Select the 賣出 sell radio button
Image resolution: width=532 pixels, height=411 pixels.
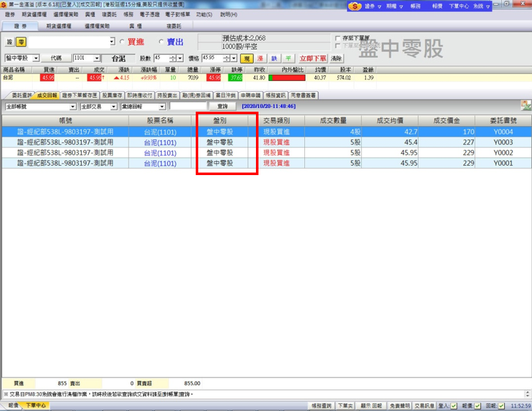pyautogui.click(x=161, y=42)
